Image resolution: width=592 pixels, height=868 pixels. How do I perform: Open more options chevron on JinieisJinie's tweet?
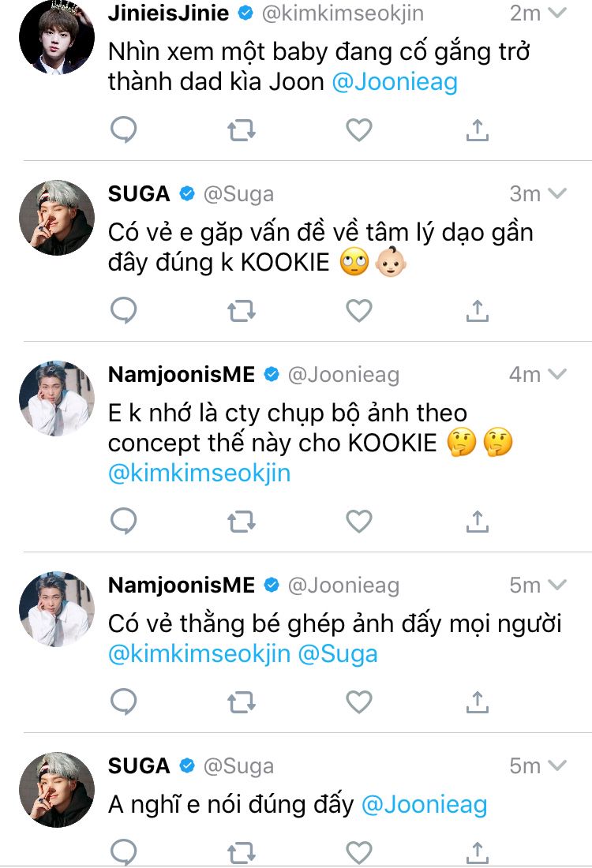[557, 13]
